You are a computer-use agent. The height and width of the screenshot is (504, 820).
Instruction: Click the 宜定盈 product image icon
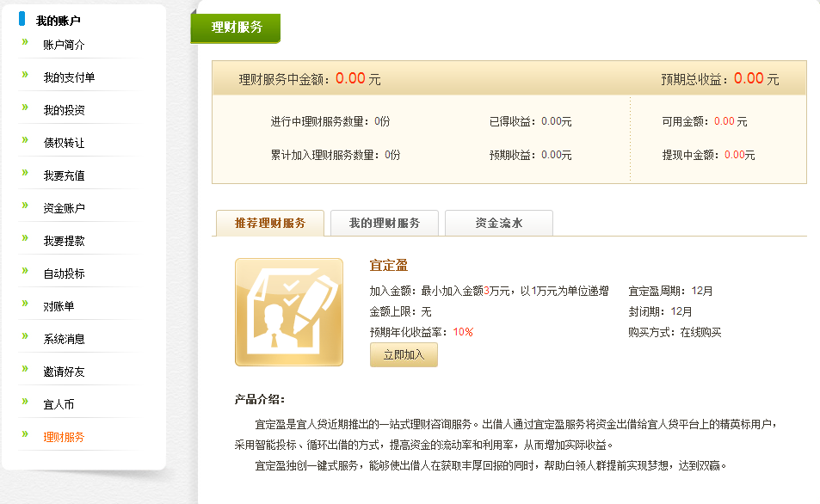pyautogui.click(x=288, y=312)
